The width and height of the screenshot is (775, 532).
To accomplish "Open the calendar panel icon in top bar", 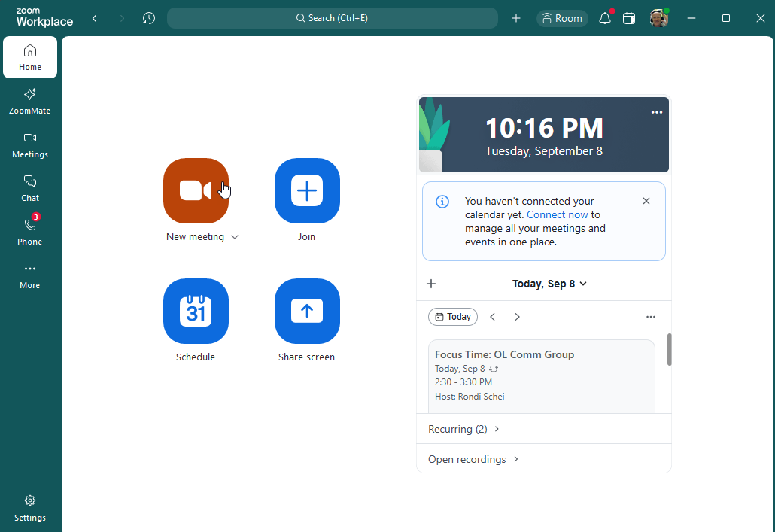I will click(x=629, y=18).
